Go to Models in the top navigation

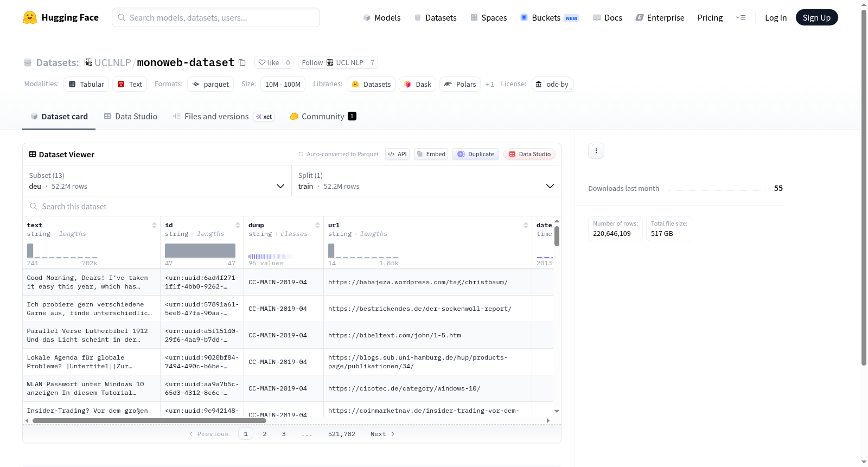[382, 18]
